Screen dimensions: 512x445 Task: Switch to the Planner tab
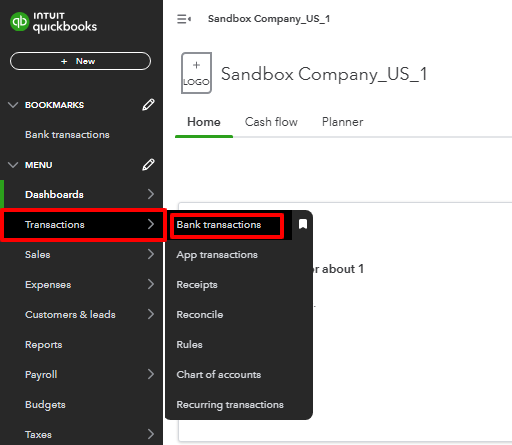click(342, 122)
